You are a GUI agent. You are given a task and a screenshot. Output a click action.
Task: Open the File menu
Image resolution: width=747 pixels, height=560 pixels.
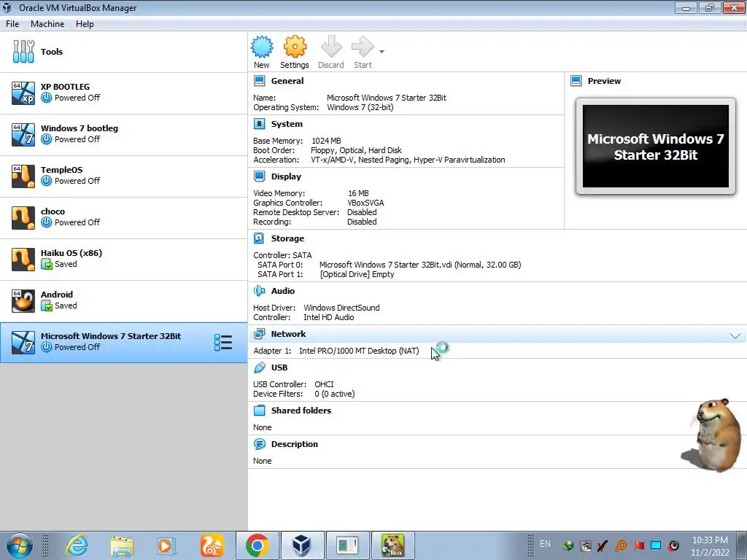[x=12, y=24]
